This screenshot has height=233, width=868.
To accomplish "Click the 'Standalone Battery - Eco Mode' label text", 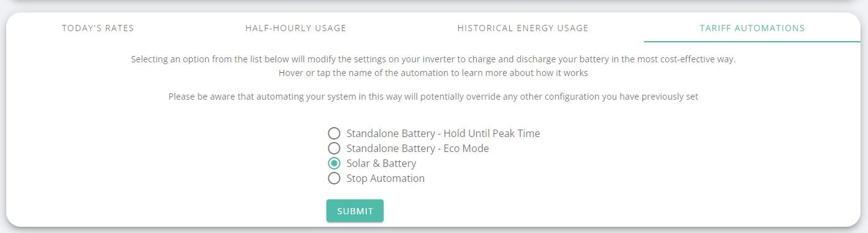I will pyautogui.click(x=418, y=148).
